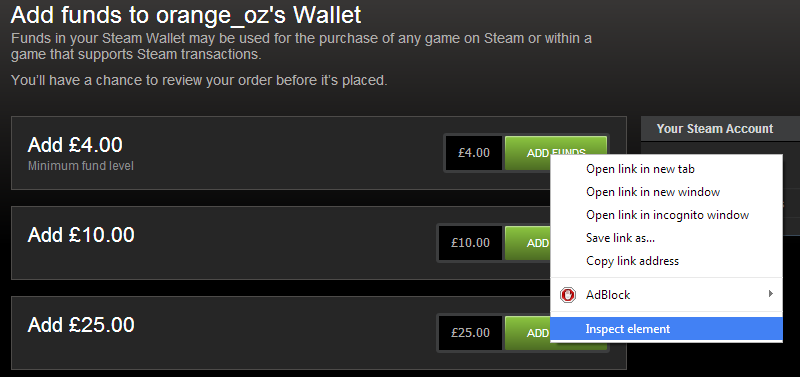Click the Add £4.00 heading
The height and width of the screenshot is (377, 800).
pos(75,145)
